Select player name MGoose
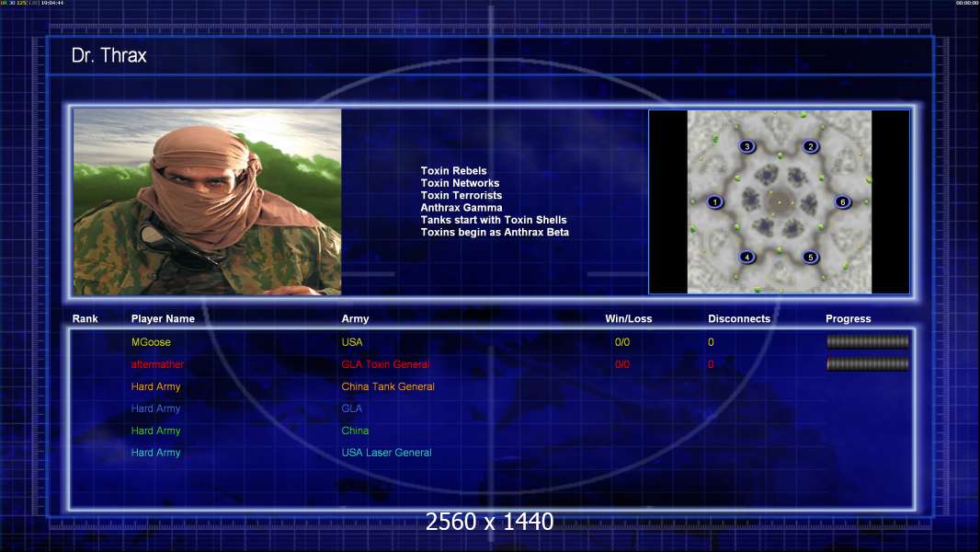This screenshot has width=980, height=552. pos(151,342)
